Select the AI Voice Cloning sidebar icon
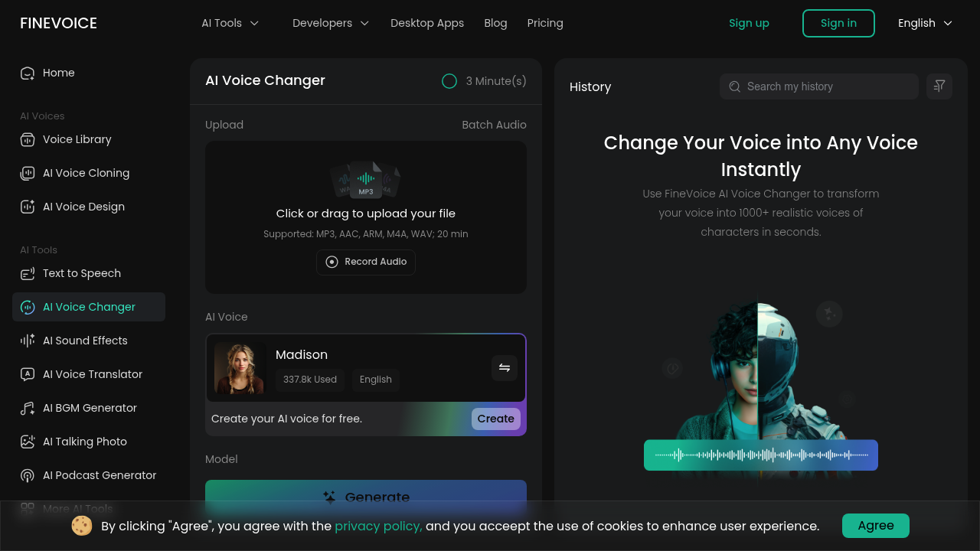 (x=27, y=173)
